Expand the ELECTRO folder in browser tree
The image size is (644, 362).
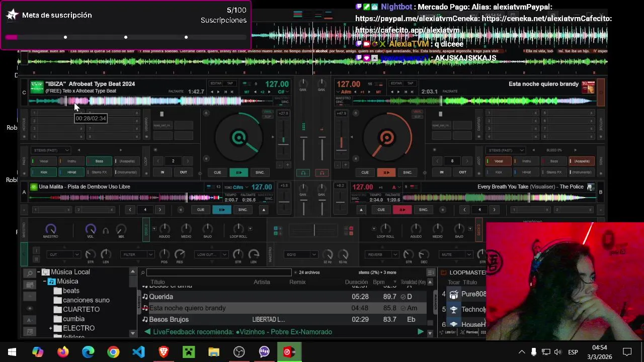tap(51, 328)
